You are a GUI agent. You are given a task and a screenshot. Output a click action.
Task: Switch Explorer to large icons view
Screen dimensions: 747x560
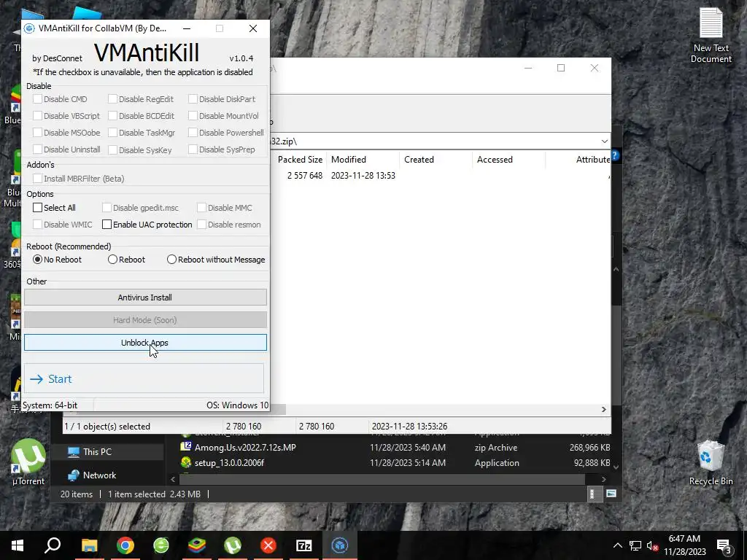pyautogui.click(x=611, y=494)
